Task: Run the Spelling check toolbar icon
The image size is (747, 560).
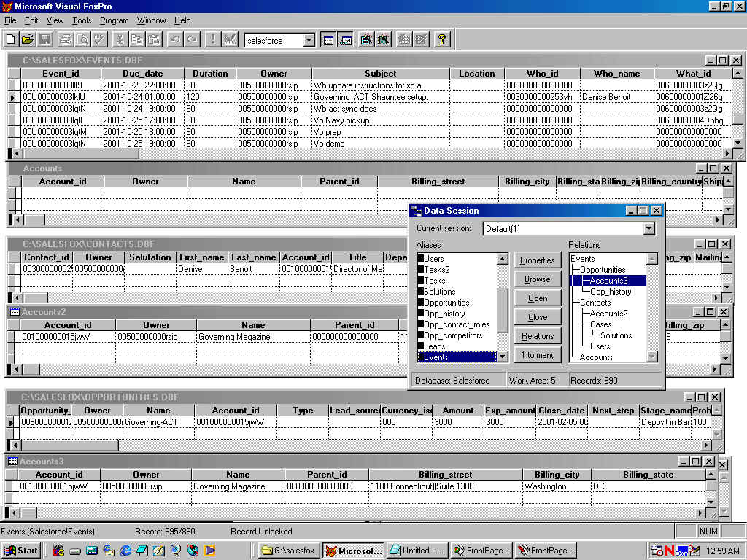Action: 99,40
